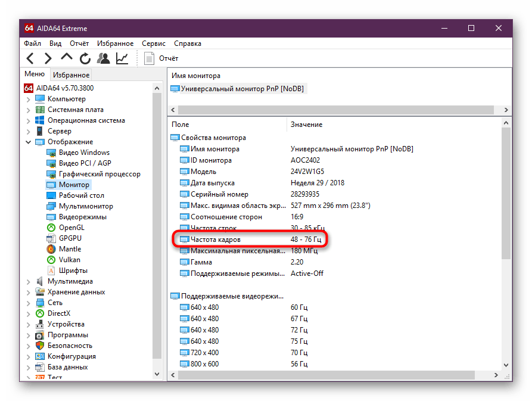Open the Отчёт menu in menu bar
This screenshot has width=532, height=401.
[79, 43]
